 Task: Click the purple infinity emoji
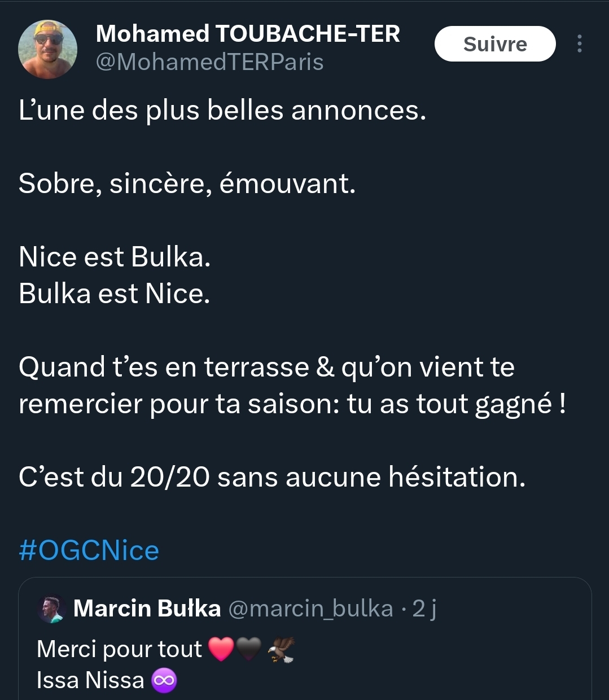click(x=164, y=680)
